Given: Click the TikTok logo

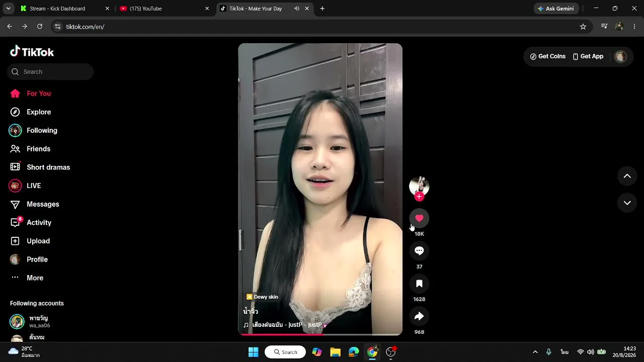Looking at the screenshot, I should coord(32,52).
